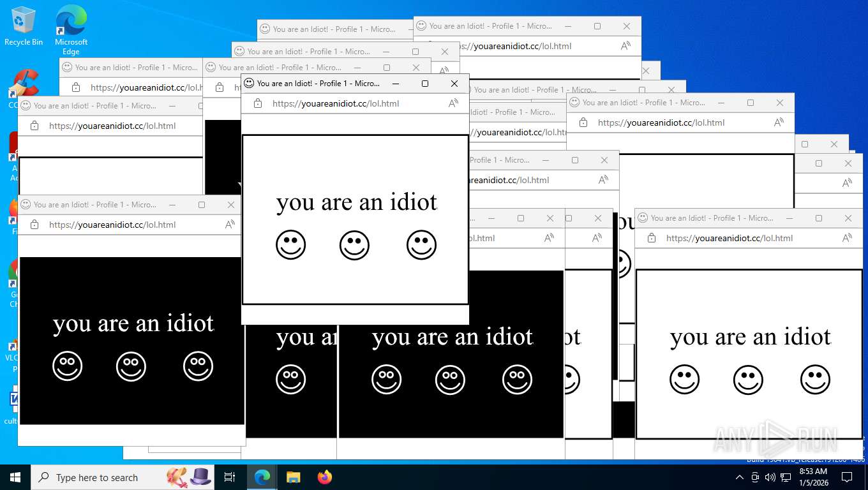The height and width of the screenshot is (490, 868).
Task: Open the Windows Start menu
Action: pos(15,477)
